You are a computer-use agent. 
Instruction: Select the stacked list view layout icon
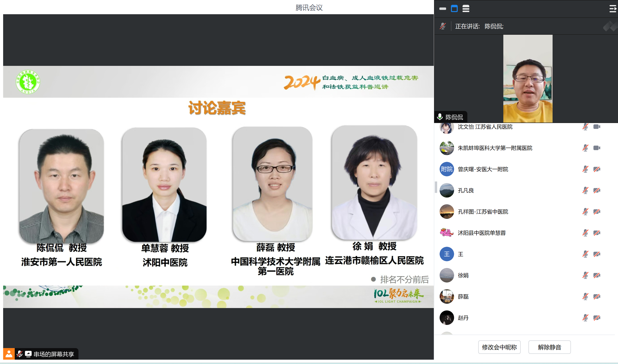[x=466, y=9]
